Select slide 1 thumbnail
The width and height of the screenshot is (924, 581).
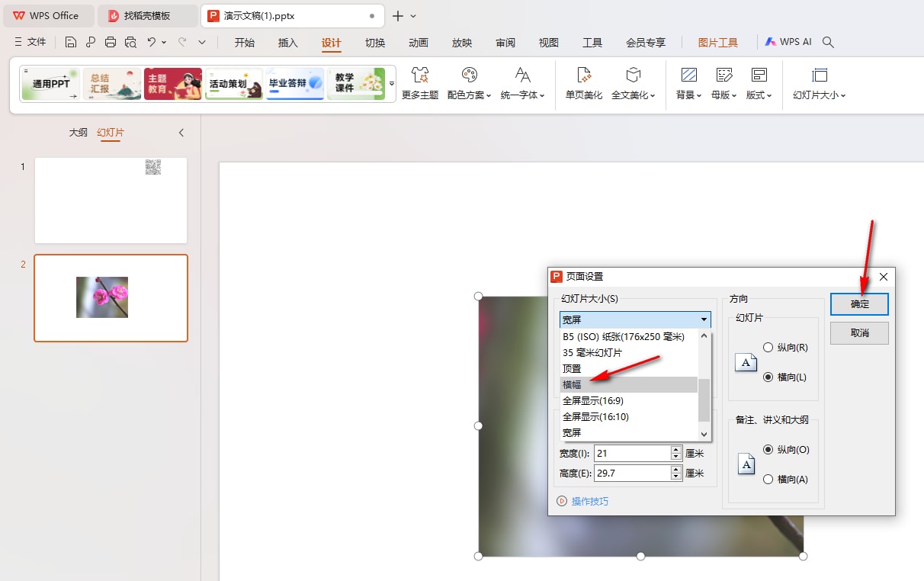[111, 201]
